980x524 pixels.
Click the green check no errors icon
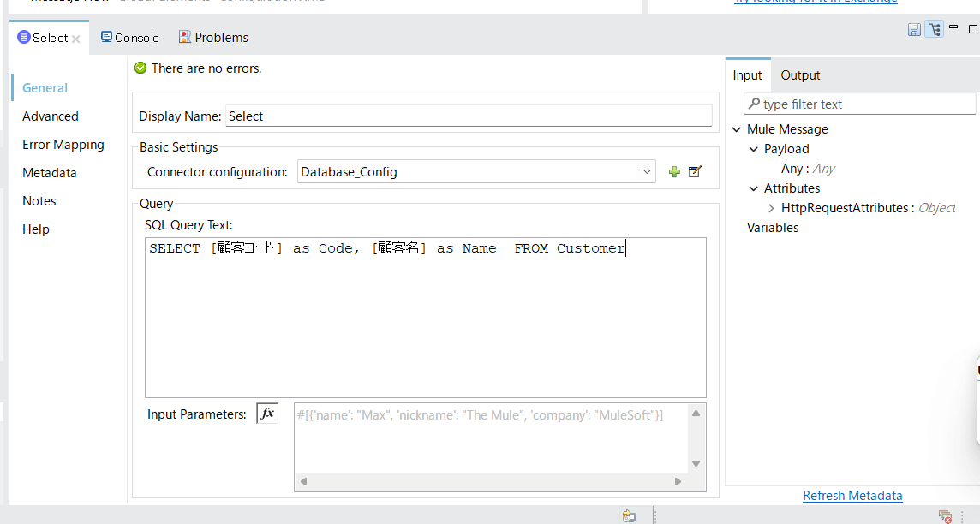tap(140, 68)
